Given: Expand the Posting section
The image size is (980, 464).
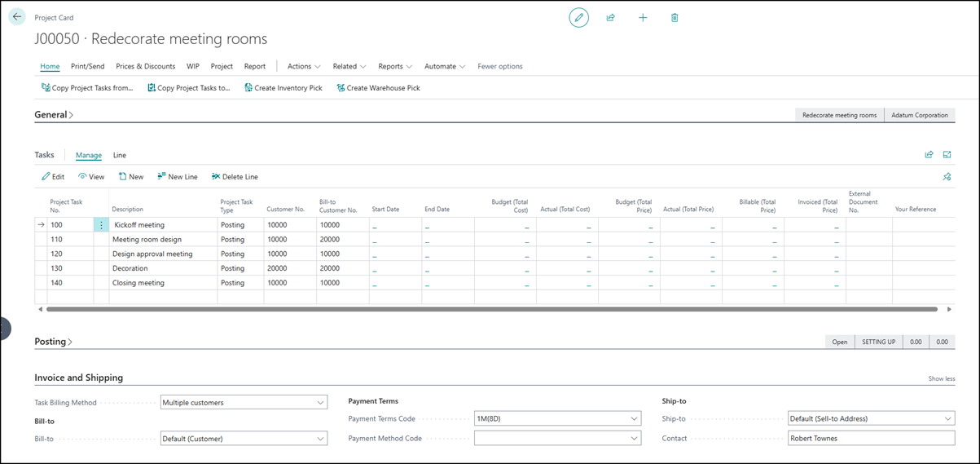Looking at the screenshot, I should click(x=54, y=342).
